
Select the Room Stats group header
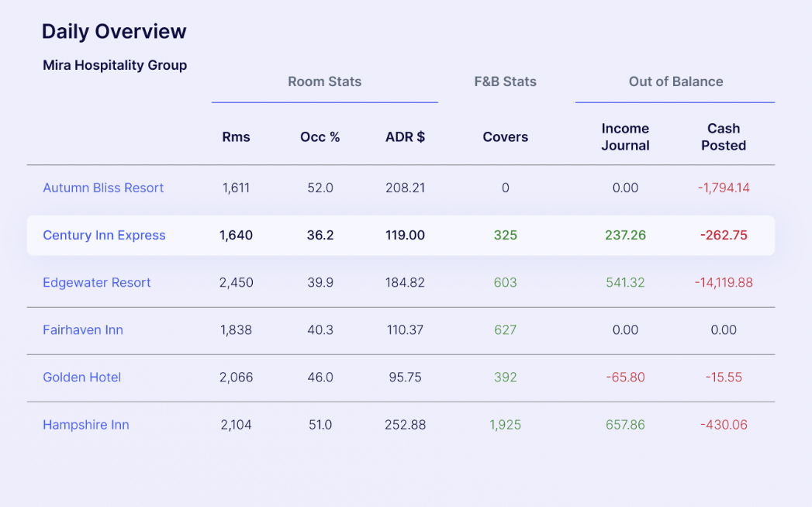(x=324, y=81)
